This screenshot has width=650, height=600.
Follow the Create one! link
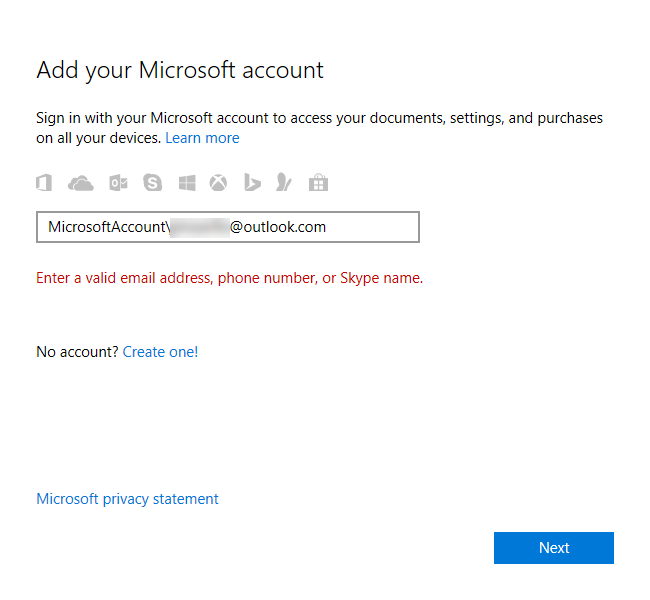(160, 352)
